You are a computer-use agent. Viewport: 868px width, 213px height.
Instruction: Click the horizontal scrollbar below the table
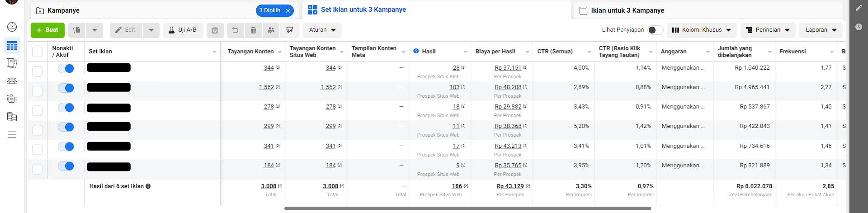coord(467,208)
